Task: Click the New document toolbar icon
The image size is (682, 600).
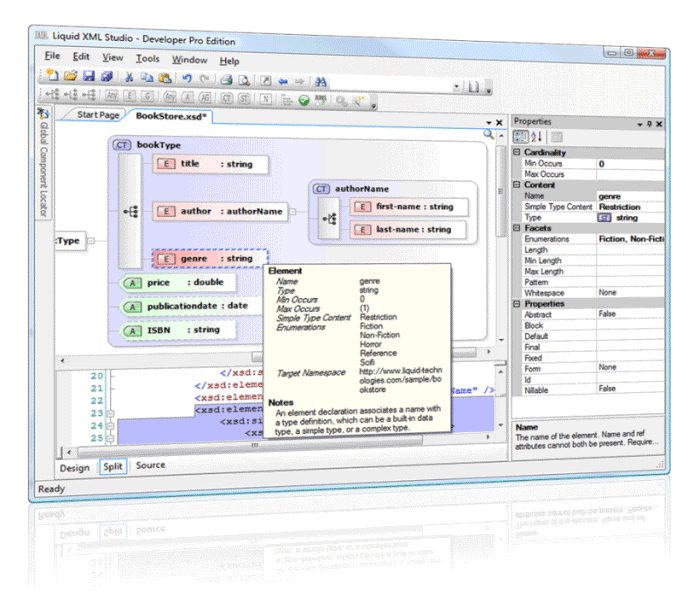Action: [52, 75]
